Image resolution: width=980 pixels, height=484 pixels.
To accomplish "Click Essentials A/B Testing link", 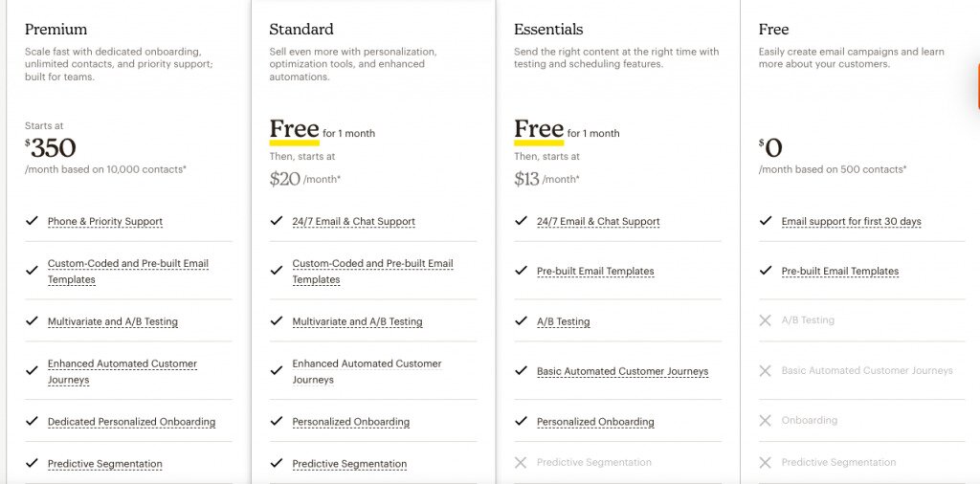I will (x=563, y=322).
